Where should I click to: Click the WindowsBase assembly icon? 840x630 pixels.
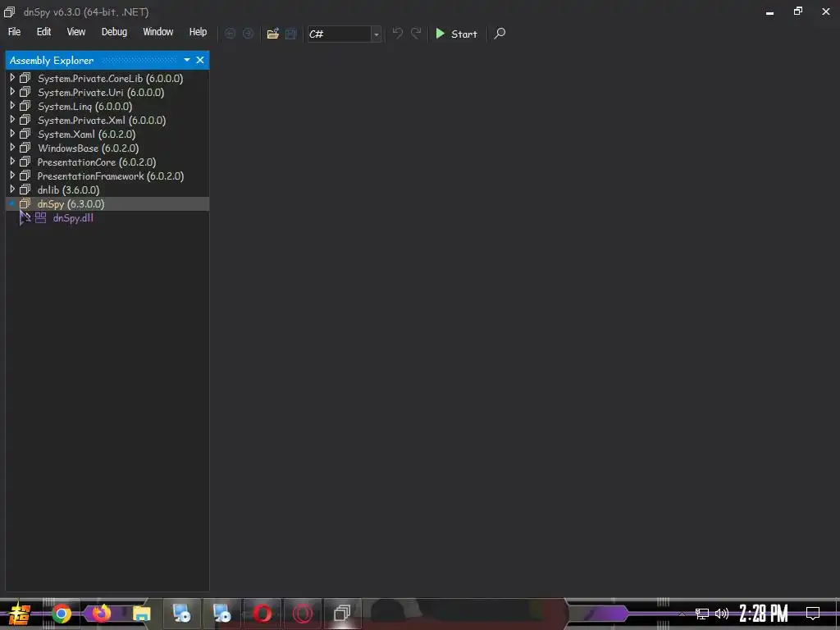coord(25,148)
